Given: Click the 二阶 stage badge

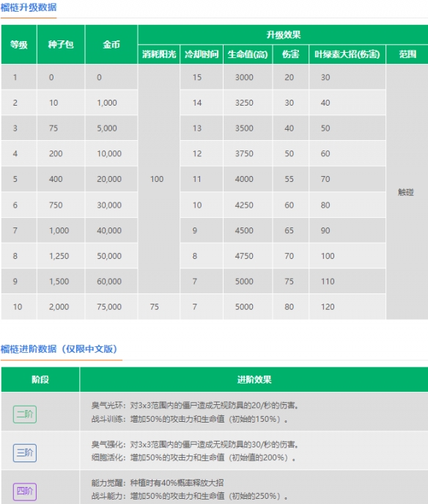Looking at the screenshot, I should pyautogui.click(x=25, y=414).
